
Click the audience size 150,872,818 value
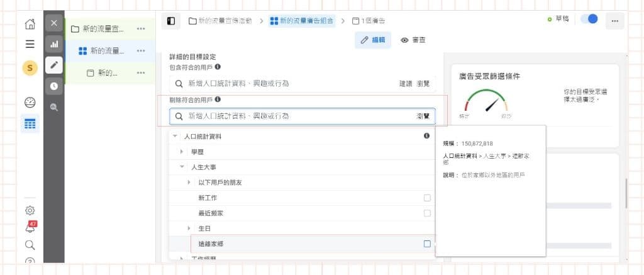477,143
